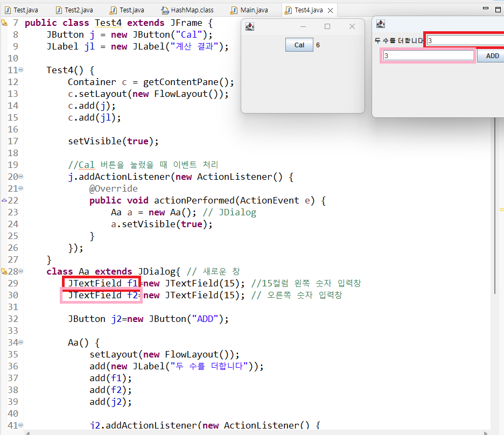This screenshot has width=504, height=435.
Task: Click the "Cal" string literal on line 8
Action: pyautogui.click(x=188, y=34)
